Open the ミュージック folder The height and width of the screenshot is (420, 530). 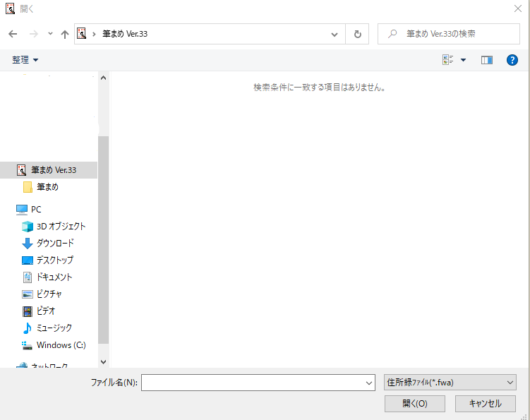tap(49, 328)
